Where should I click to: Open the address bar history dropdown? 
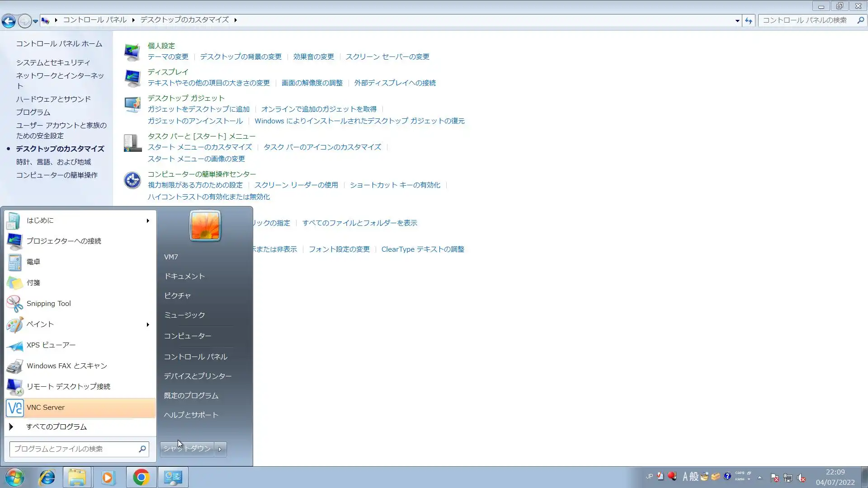coord(737,20)
